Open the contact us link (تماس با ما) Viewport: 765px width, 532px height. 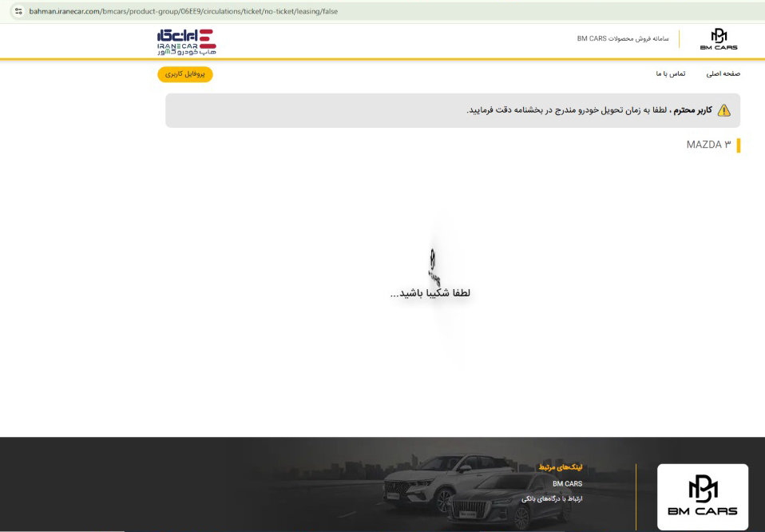tap(670, 73)
